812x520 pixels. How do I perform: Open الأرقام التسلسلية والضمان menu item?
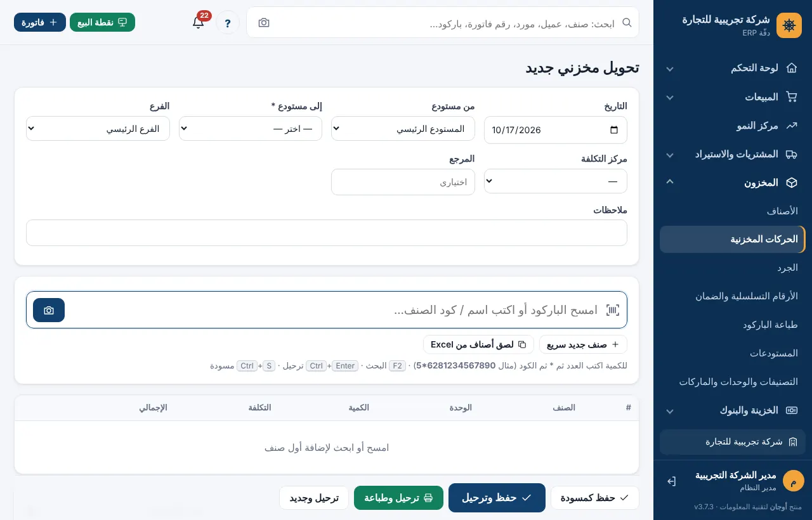pyautogui.click(x=733, y=296)
